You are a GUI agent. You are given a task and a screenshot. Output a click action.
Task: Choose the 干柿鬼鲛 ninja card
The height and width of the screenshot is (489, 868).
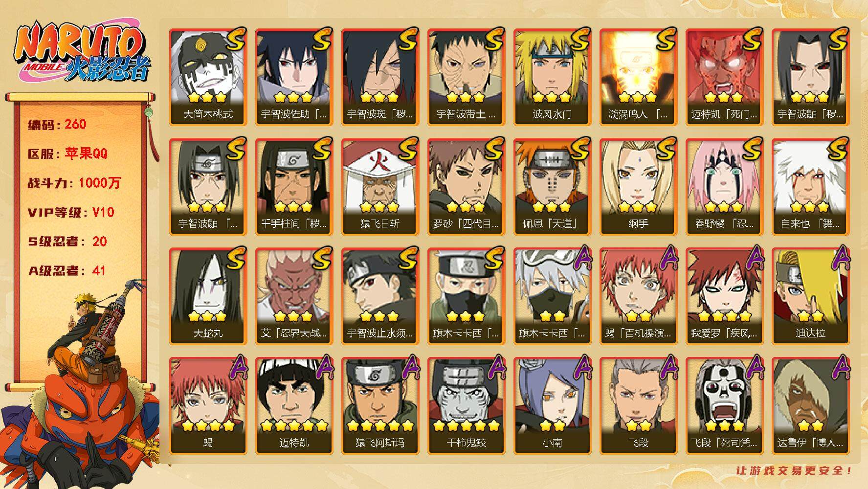pos(467,406)
